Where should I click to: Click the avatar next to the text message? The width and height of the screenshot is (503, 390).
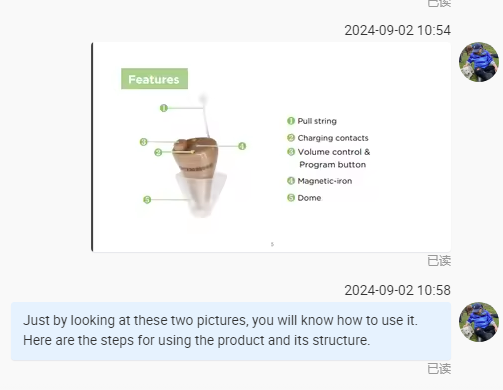click(x=479, y=322)
